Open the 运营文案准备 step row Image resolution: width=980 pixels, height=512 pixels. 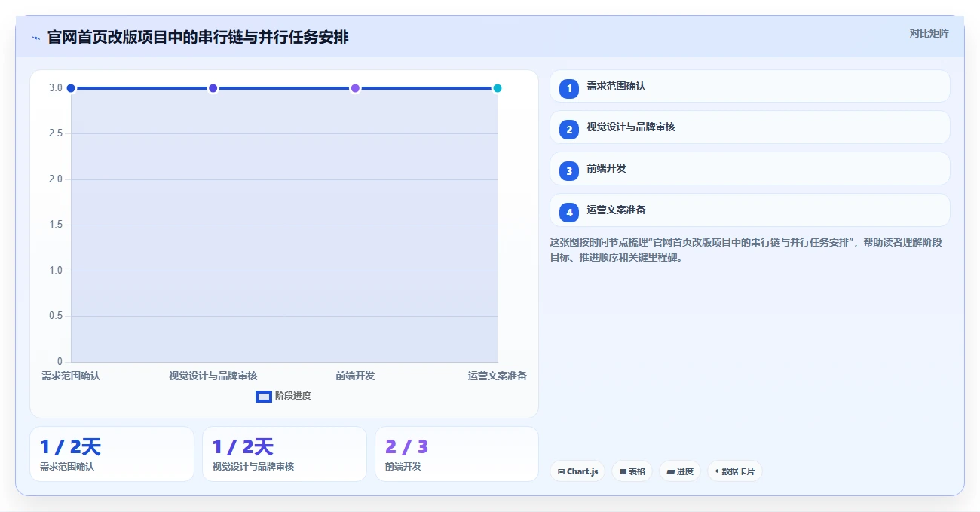click(750, 210)
